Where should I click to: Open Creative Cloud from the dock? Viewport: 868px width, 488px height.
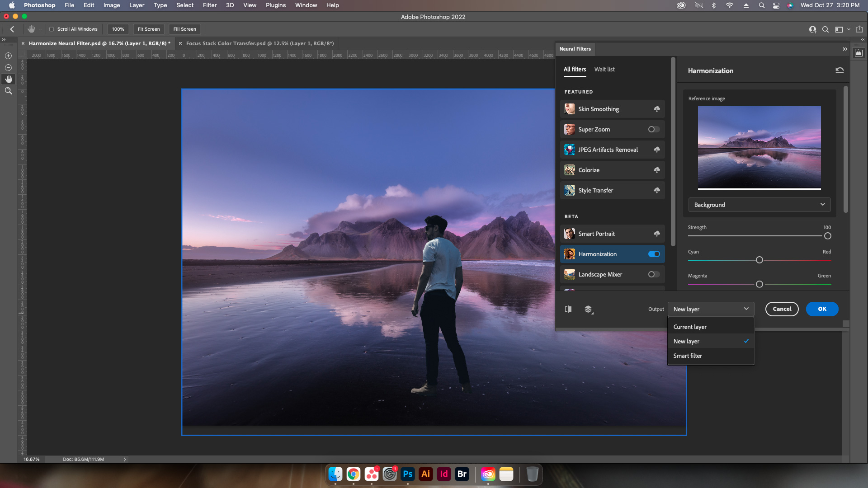(488, 474)
